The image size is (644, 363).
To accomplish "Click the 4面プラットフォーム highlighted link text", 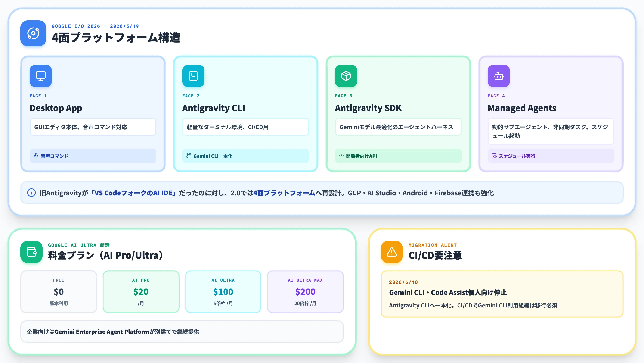I will coord(284,193).
